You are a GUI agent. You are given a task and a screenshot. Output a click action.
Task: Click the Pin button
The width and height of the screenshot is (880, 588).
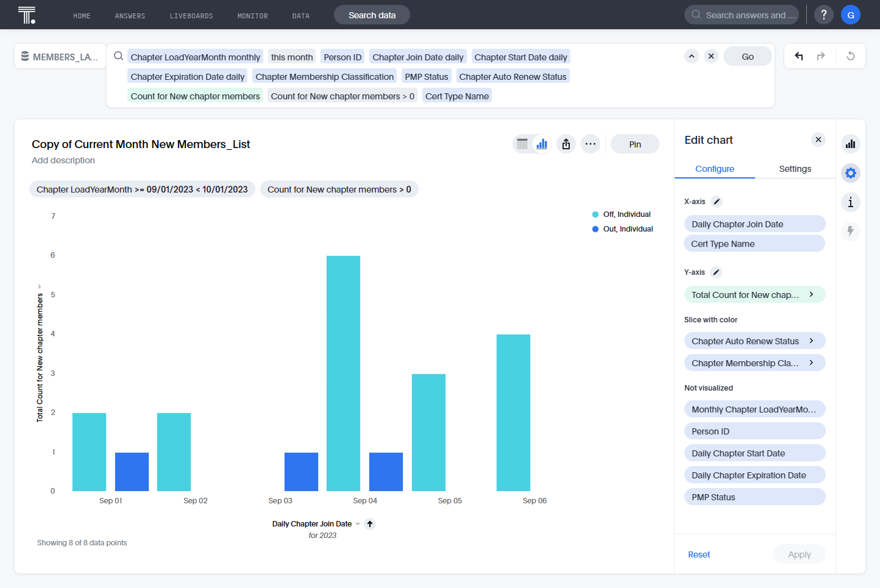[x=635, y=144]
